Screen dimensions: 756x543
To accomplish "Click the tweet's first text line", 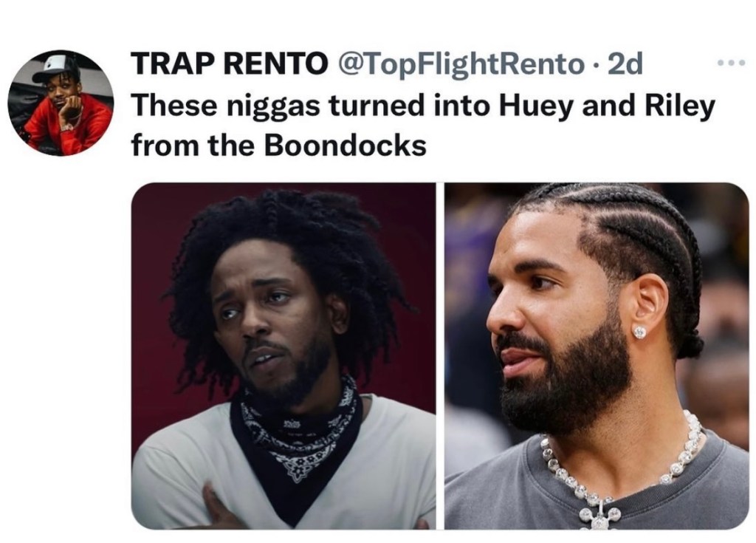I will [423, 105].
